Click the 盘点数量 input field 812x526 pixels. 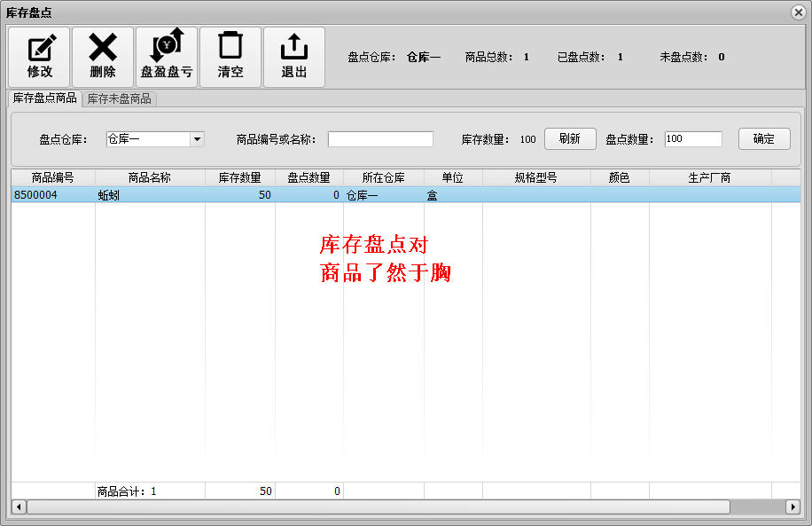(x=692, y=139)
